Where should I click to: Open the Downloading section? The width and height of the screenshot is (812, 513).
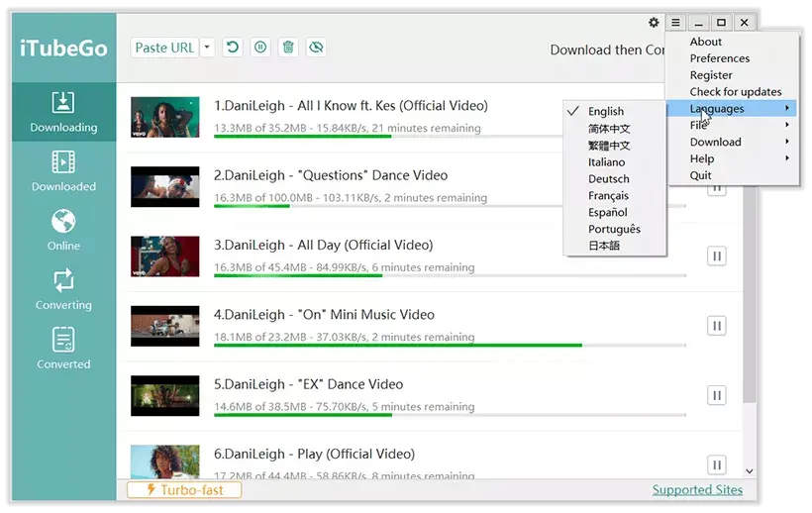[63, 112]
